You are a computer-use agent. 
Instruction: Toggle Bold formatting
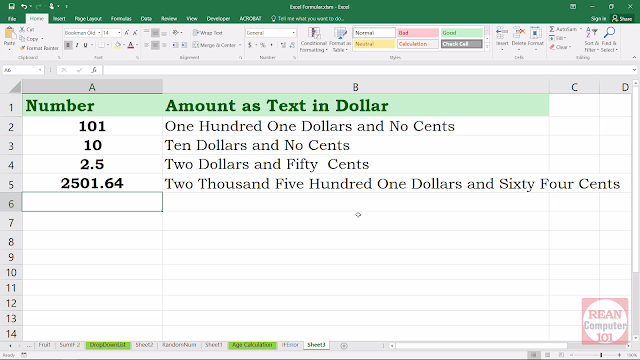(68, 45)
